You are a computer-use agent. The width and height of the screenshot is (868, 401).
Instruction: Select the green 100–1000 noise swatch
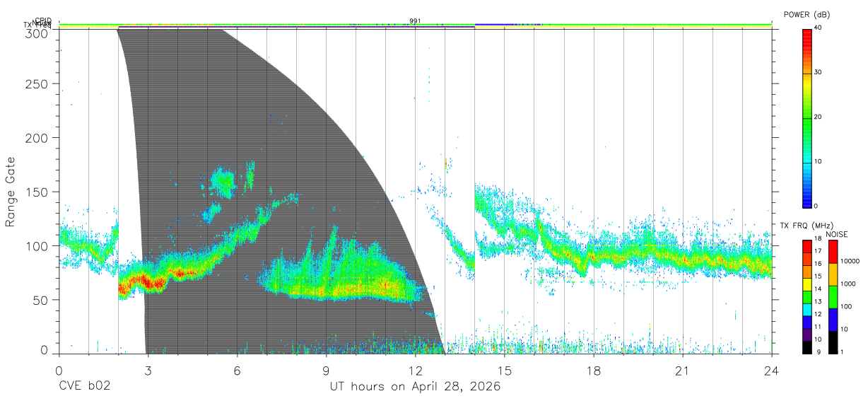click(833, 296)
